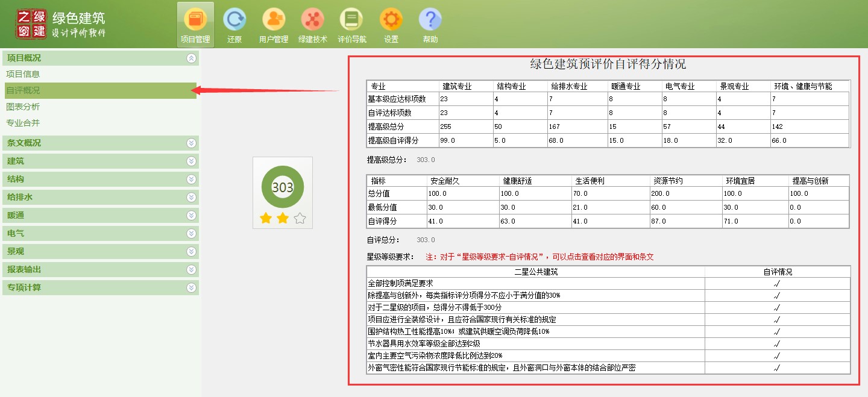Image resolution: width=868 pixels, height=397 pixels.
Task: Click checkmark for 全部控制项满足要求
Action: (x=777, y=283)
